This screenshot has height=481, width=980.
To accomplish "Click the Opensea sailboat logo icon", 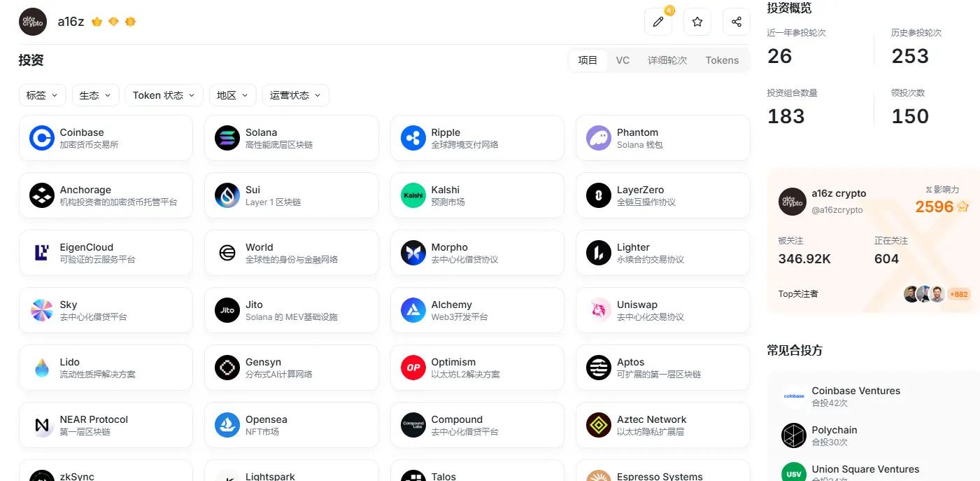I will tap(227, 425).
